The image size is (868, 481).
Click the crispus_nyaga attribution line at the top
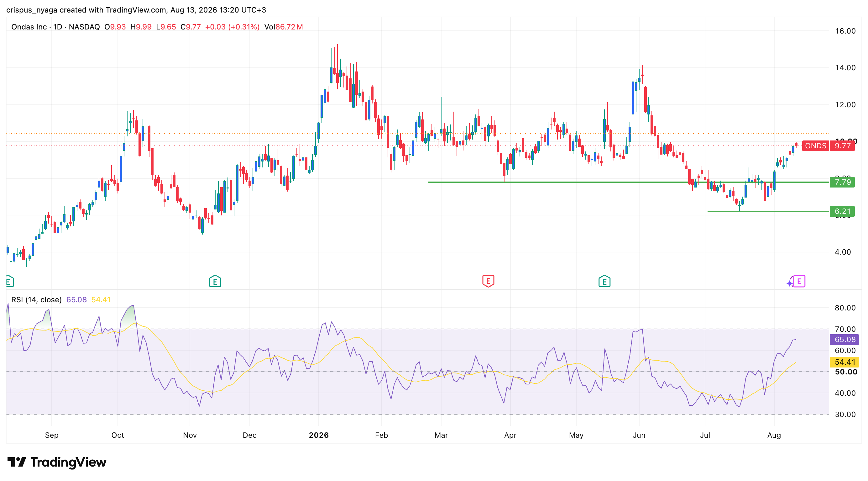[136, 10]
